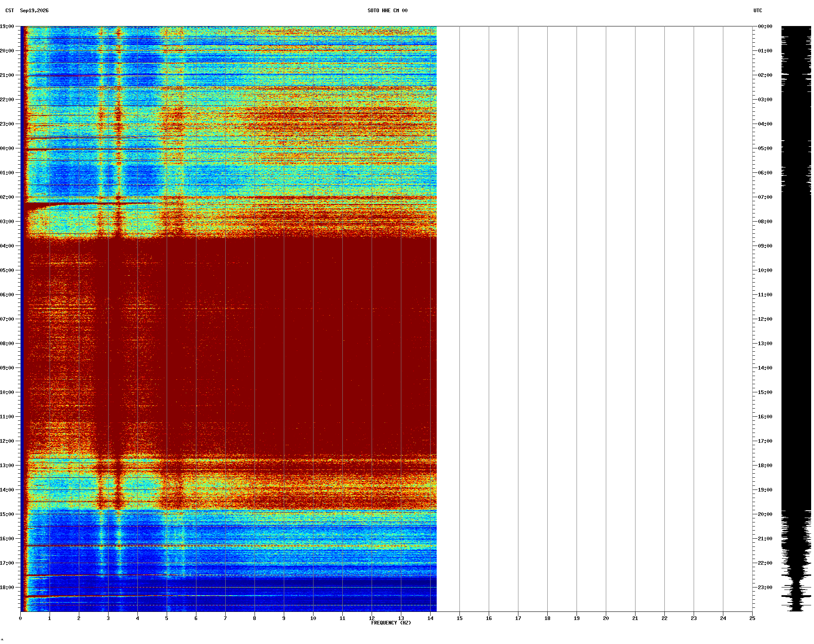Click the 3 Hz frequency tick label
Image resolution: width=814 pixels, height=644 pixels.
coord(108,618)
